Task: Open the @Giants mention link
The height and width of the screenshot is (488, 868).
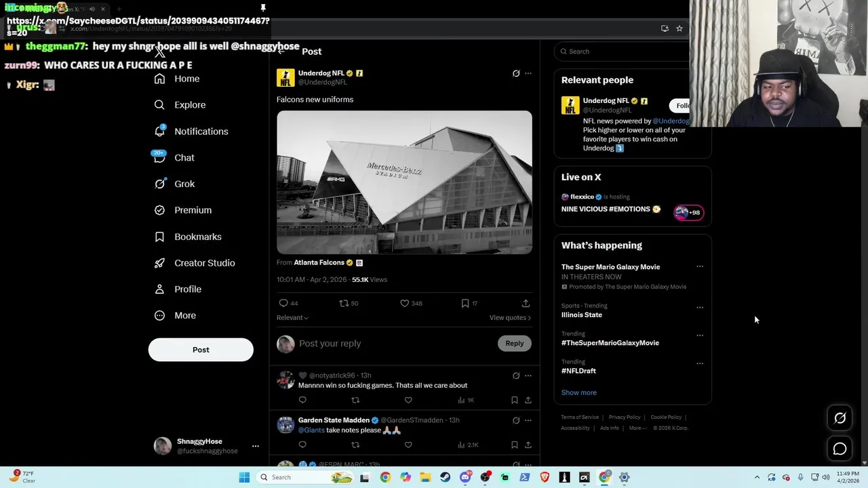Action: click(311, 430)
